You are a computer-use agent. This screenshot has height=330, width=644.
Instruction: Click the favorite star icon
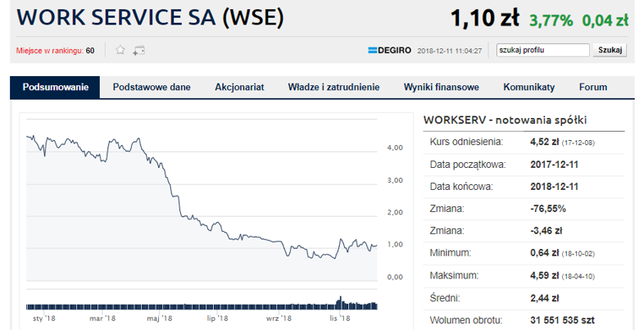click(120, 50)
